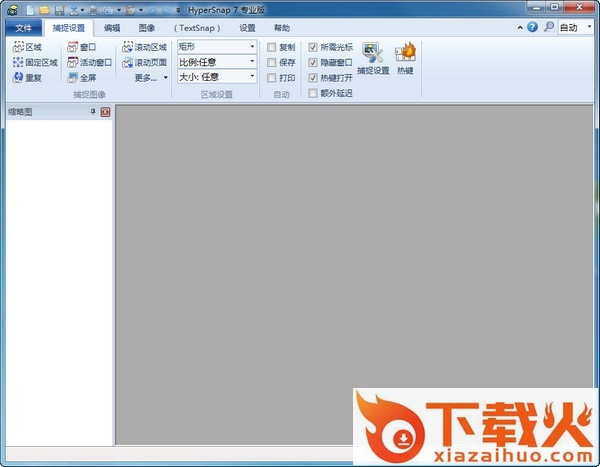This screenshot has width=600, height=467.
Task: Toggle the 所需光标 cursor checkbox
Action: point(313,47)
